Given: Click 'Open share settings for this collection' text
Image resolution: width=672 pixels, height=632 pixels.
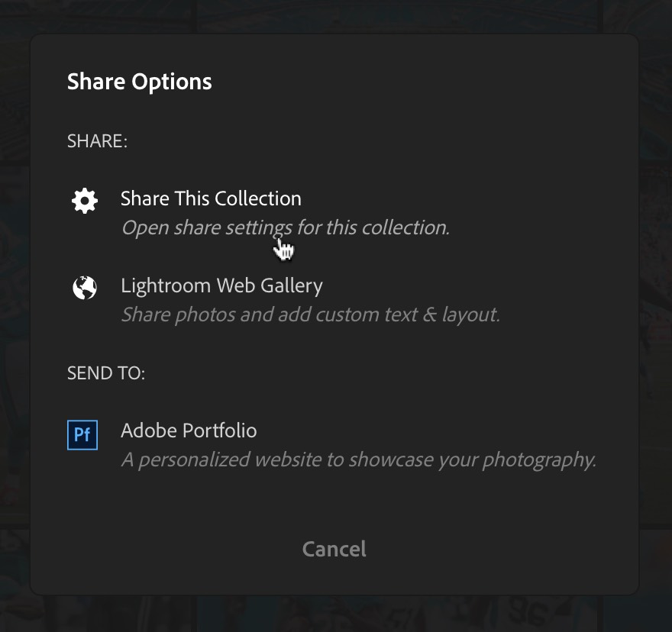Looking at the screenshot, I should (286, 228).
